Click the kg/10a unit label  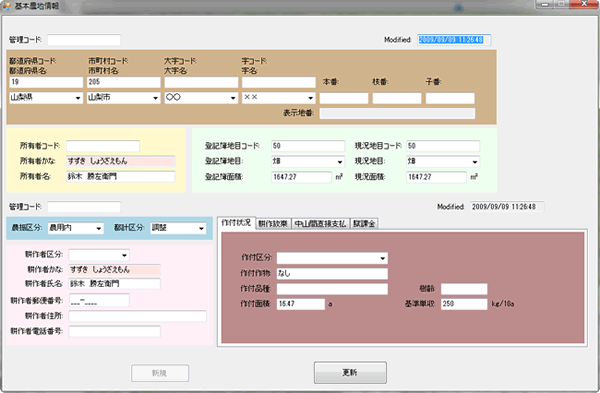click(x=503, y=304)
